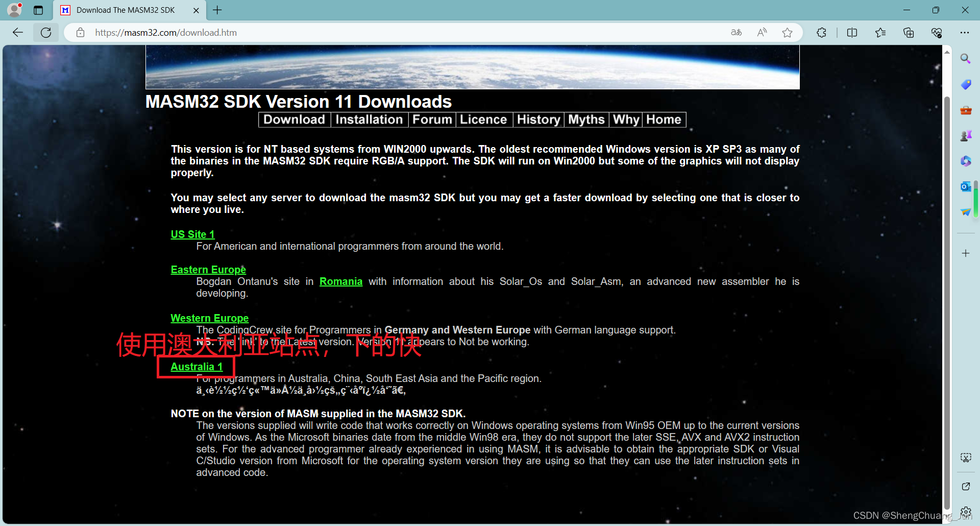Screen dimensions: 980x526
Task: Open a new tab with plus icon
Action: tap(217, 10)
